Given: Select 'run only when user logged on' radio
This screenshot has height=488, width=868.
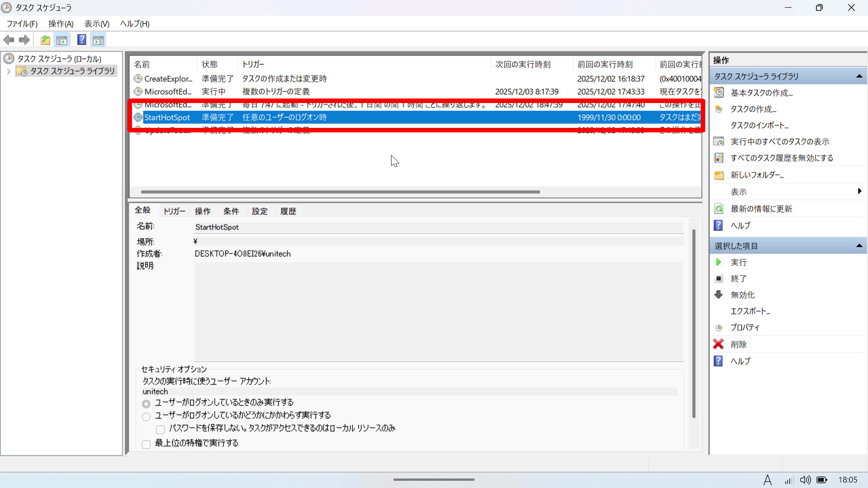Looking at the screenshot, I should pyautogui.click(x=146, y=404).
